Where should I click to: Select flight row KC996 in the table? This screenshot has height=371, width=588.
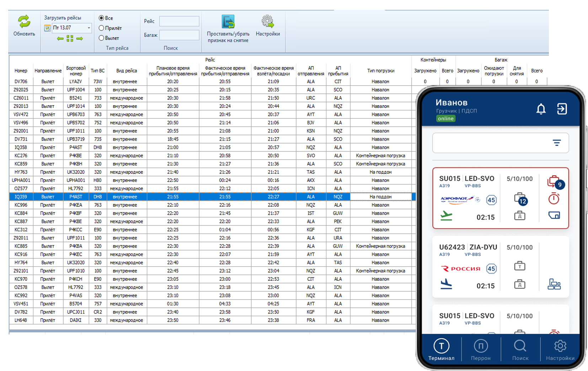tap(21, 205)
